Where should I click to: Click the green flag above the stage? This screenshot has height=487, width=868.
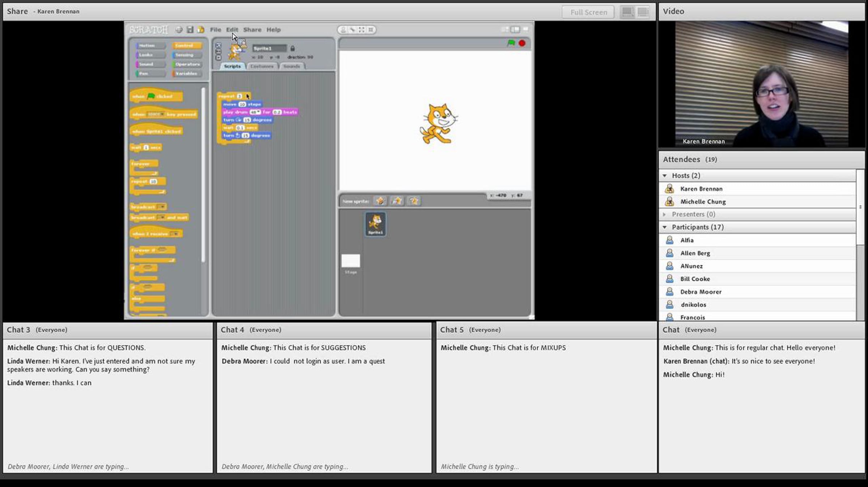511,43
